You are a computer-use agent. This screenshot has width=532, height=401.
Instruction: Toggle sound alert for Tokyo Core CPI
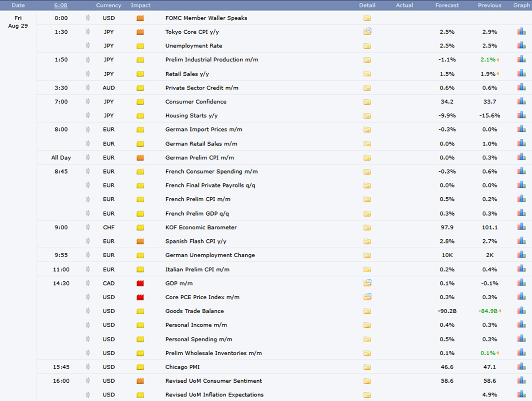tap(88, 32)
